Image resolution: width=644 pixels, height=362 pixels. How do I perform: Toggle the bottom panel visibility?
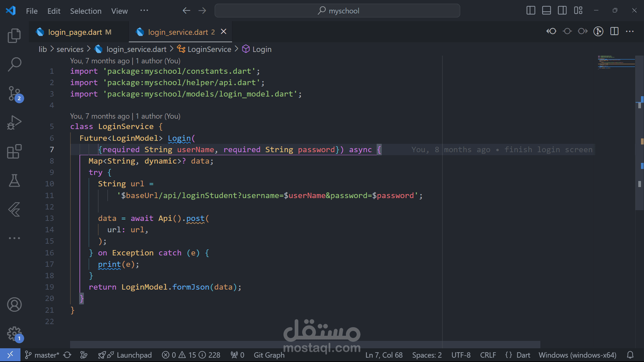(546, 11)
